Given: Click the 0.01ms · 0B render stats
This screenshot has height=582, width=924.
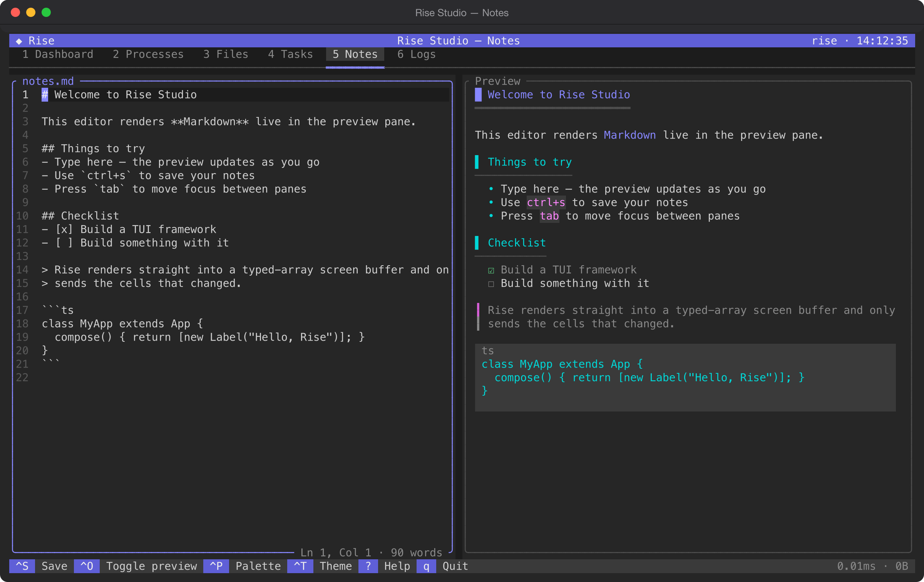Looking at the screenshot, I should [872, 566].
